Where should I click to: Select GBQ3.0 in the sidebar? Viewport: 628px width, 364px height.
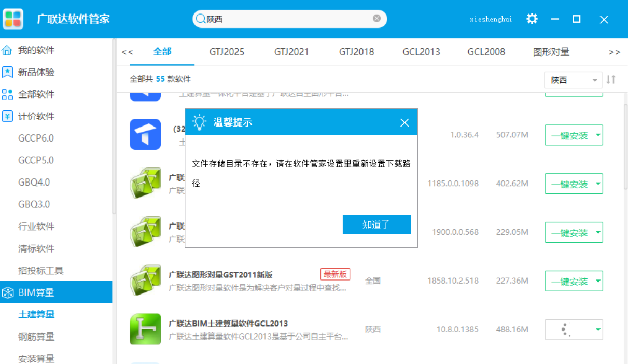(x=34, y=204)
